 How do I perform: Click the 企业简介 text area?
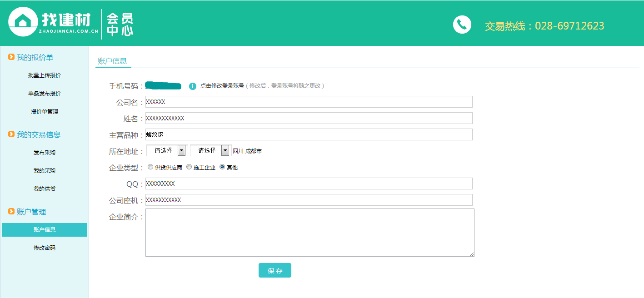[x=310, y=233]
